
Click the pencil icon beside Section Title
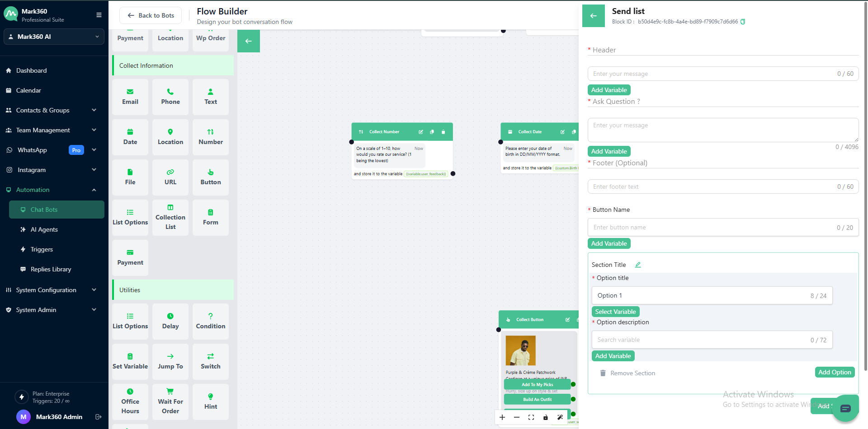pos(638,265)
